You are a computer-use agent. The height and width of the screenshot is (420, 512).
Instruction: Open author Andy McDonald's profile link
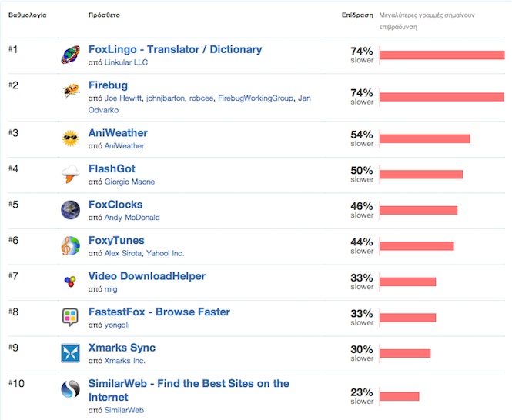point(132,217)
